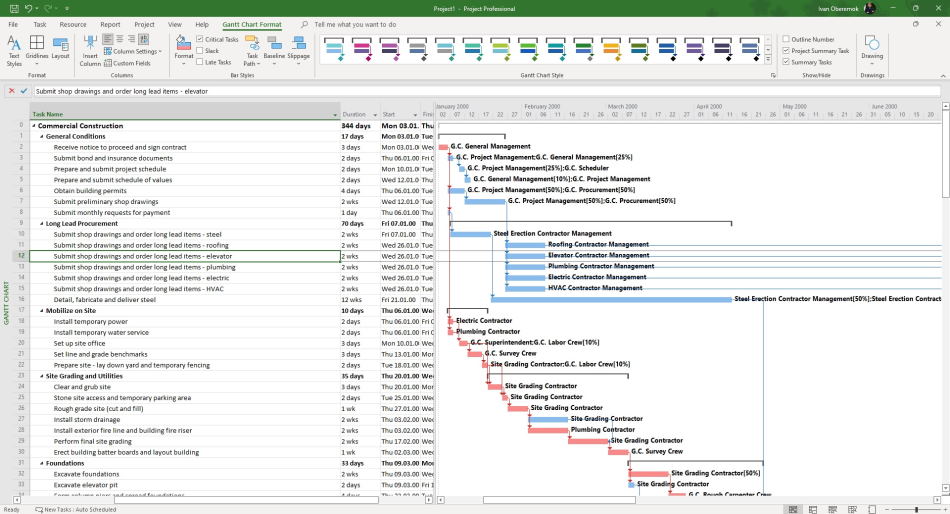Screen dimensions: 950x514
Task: Open Column Settings dropdown
Action: [133, 52]
